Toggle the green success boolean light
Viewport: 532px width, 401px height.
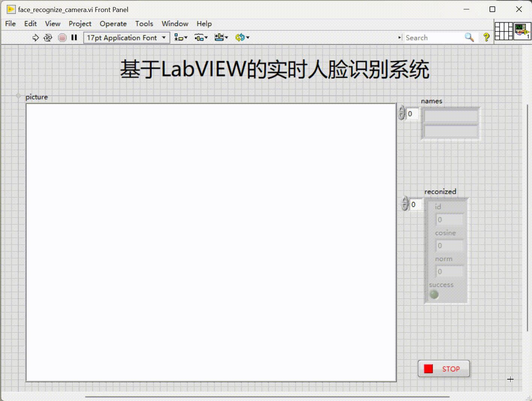click(434, 295)
